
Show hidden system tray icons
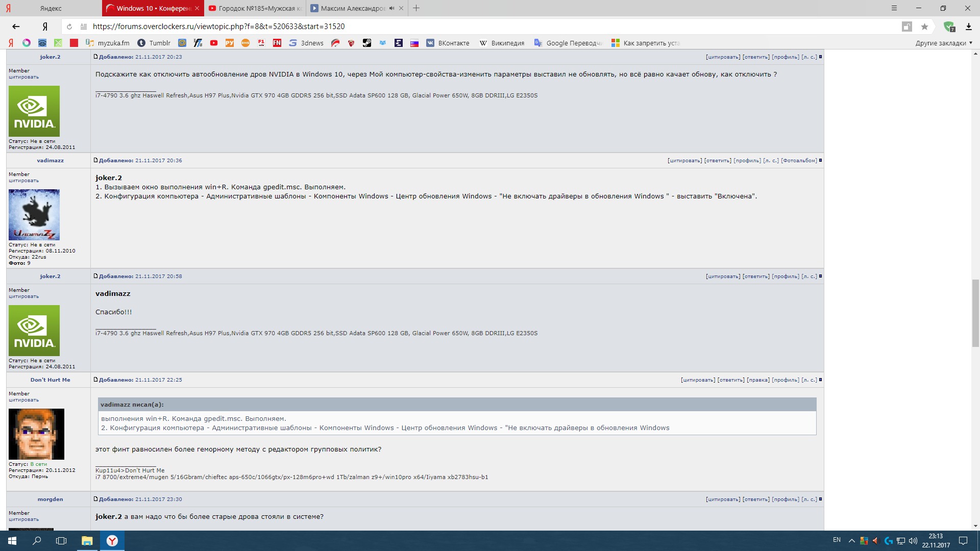[851, 541]
